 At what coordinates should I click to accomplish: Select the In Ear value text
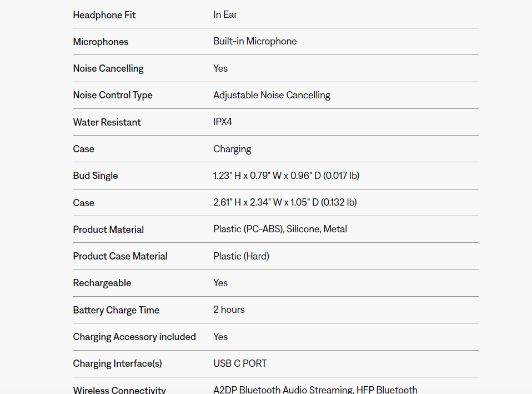point(225,14)
